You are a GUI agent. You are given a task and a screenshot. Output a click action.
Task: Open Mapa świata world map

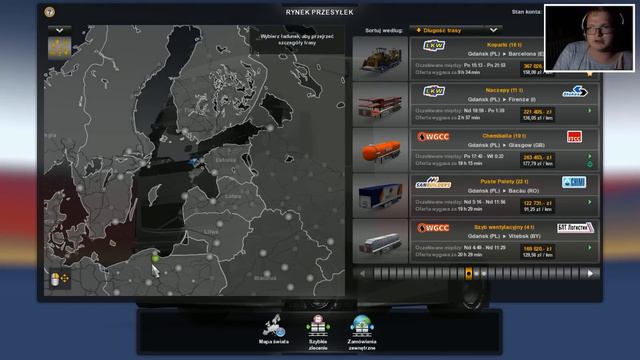pos(274,330)
